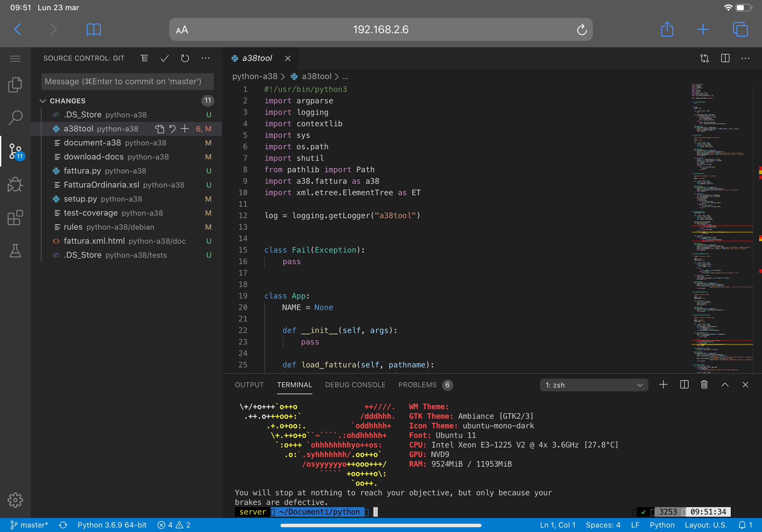Viewport: 762px width, 532px height.
Task: Discard changes to the a38tool file
Action: (172, 129)
